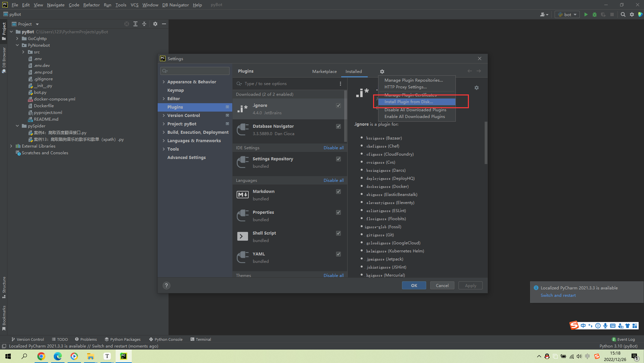Open Structure side tool window
The image size is (644, 363).
coord(4,287)
